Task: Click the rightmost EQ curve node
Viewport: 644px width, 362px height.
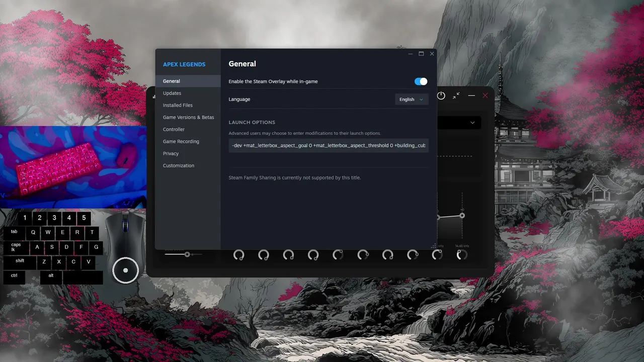Action: pyautogui.click(x=462, y=216)
